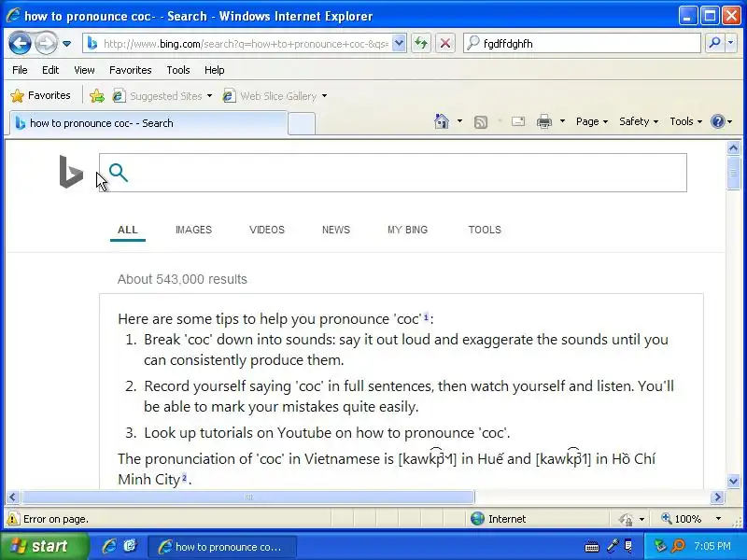The width and height of the screenshot is (747, 560).
Task: Open Web Slice Gallery link
Action: (x=275, y=96)
